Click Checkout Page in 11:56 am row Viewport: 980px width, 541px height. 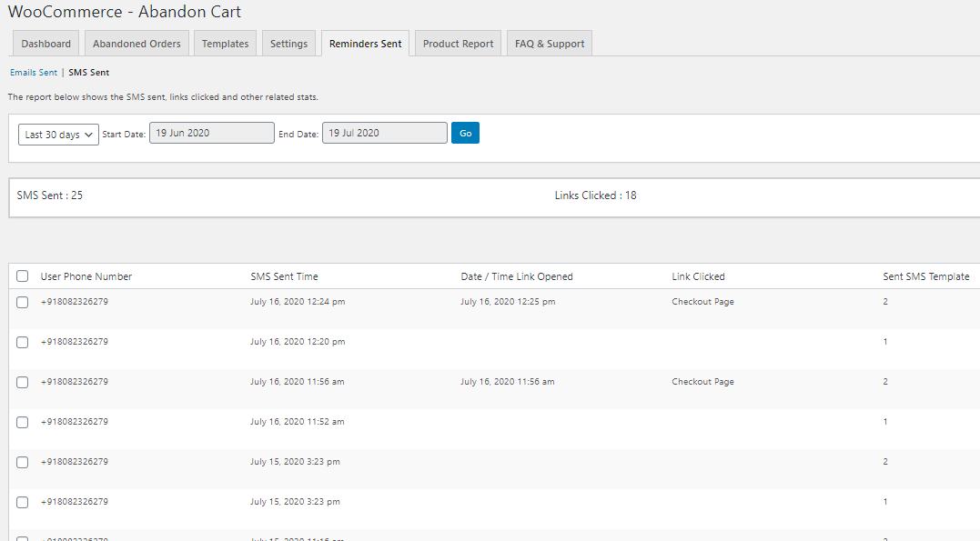(702, 381)
